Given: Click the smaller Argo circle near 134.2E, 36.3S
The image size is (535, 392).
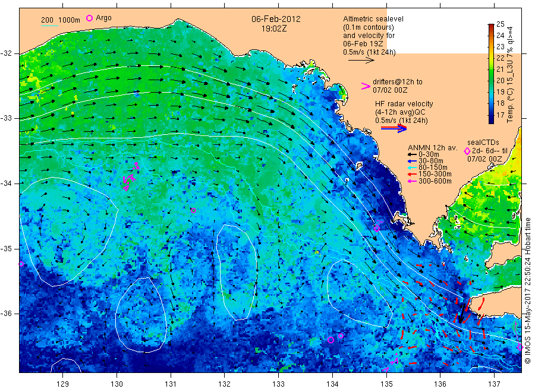Looking at the screenshot, I should [x=341, y=336].
